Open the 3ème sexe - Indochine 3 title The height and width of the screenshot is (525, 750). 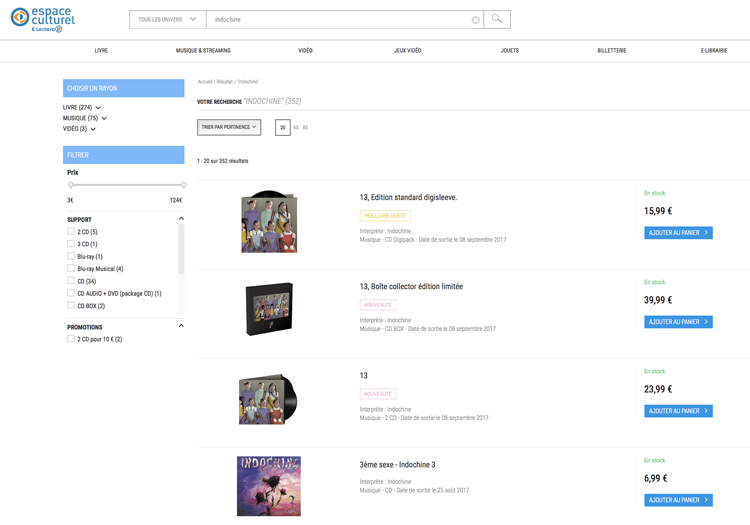[x=397, y=465]
